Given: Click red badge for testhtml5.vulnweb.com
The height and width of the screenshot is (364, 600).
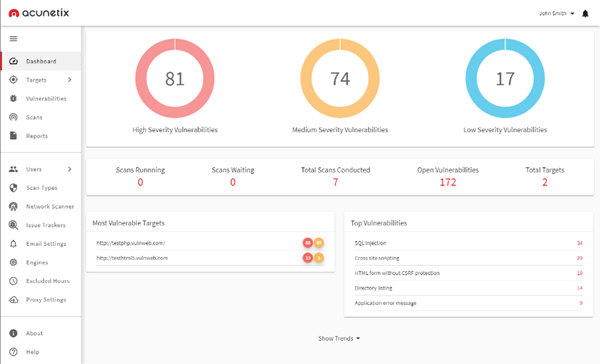Looking at the screenshot, I should click(308, 258).
